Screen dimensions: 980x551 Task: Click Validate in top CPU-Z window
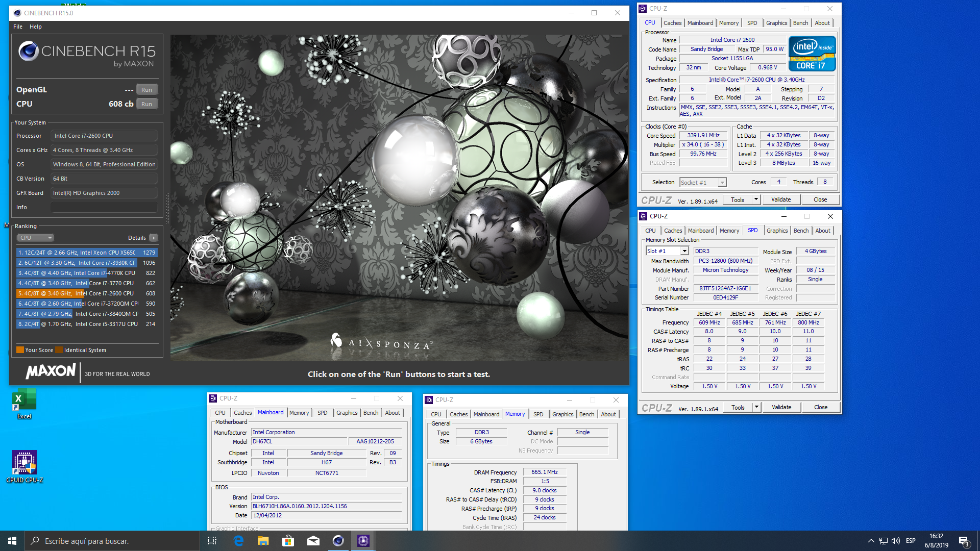point(781,199)
